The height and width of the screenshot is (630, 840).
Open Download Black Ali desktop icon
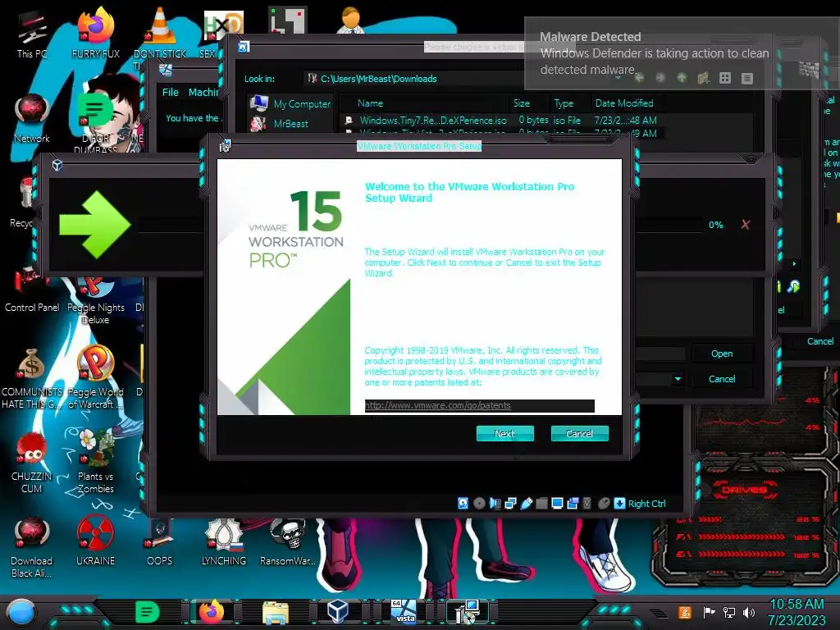pyautogui.click(x=32, y=547)
